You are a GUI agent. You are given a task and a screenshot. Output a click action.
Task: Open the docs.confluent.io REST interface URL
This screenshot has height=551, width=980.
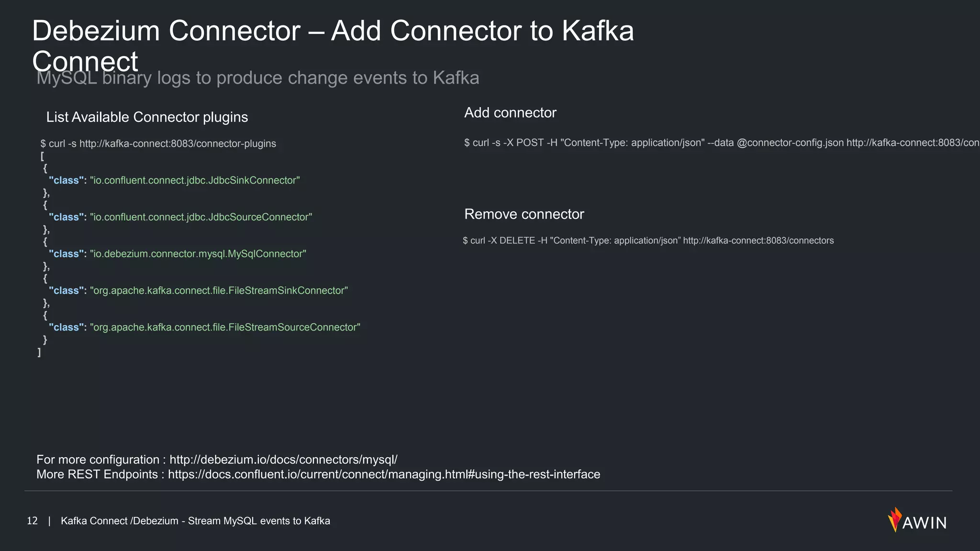point(384,474)
